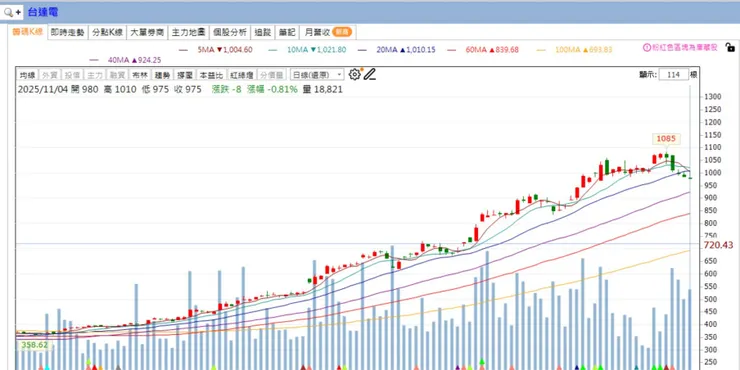
Task: Click the info icon beside pink note
Action: (x=647, y=47)
